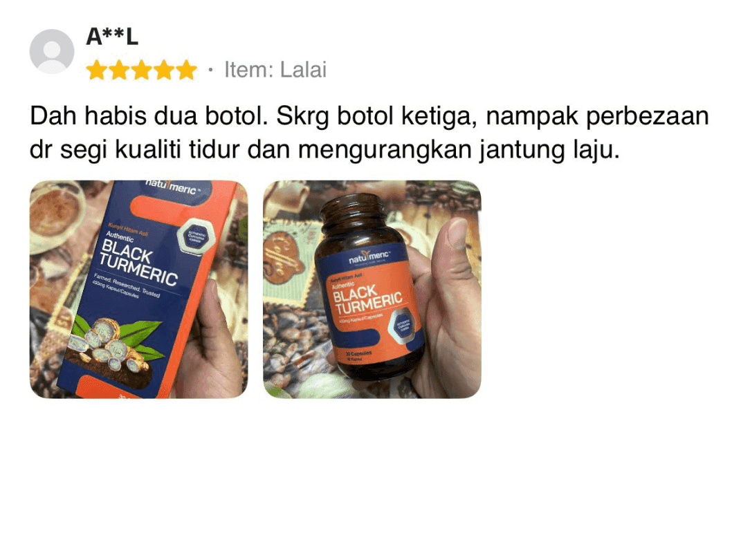Image resolution: width=750 pixels, height=560 pixels.
Task: Click the "Item: Lalai" variation label
Action: click(275, 70)
